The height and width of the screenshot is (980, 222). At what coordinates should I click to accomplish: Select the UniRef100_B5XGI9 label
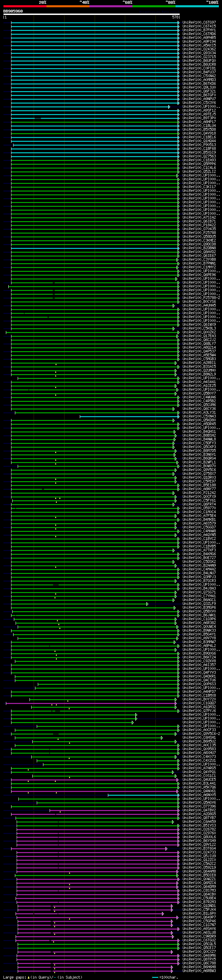click(199, 152)
